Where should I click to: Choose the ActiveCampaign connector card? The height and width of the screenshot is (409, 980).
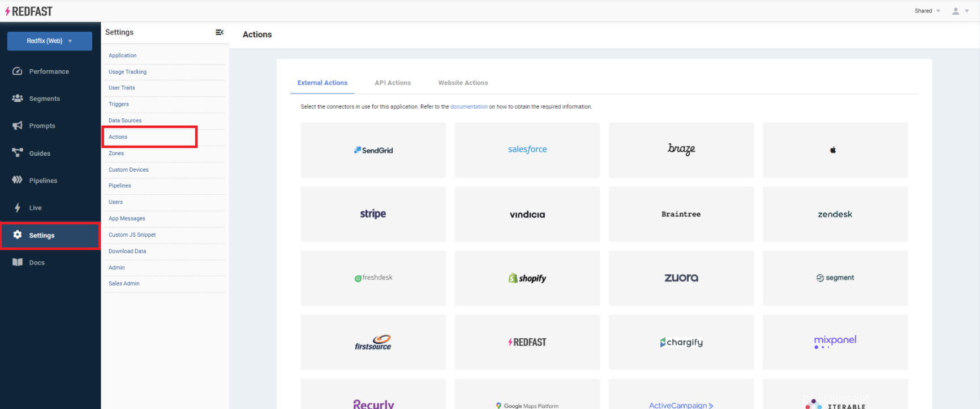681,394
